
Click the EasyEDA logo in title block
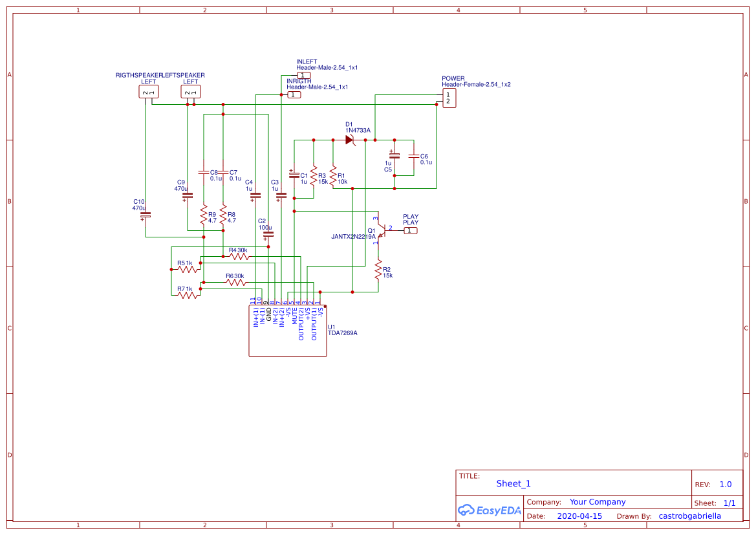pos(490,510)
